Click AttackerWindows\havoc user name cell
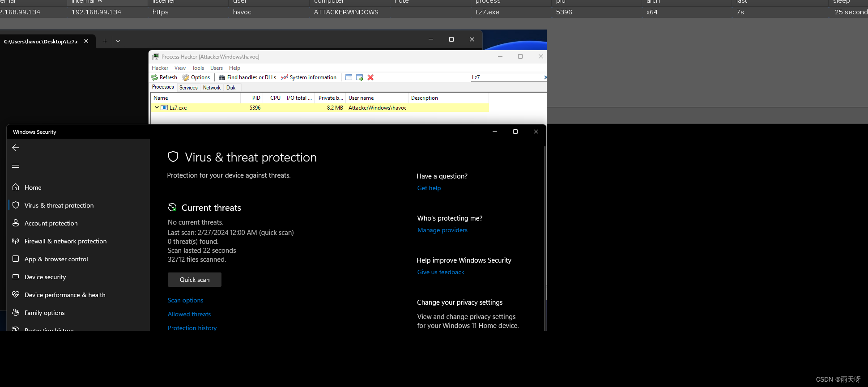868x387 pixels. click(377, 108)
